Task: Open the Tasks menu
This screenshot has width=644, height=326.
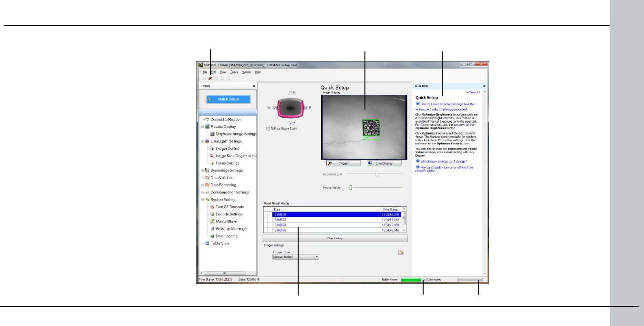Action: tap(234, 72)
